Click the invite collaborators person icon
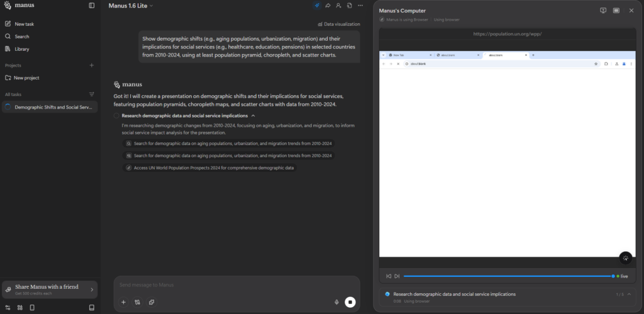 click(x=338, y=6)
